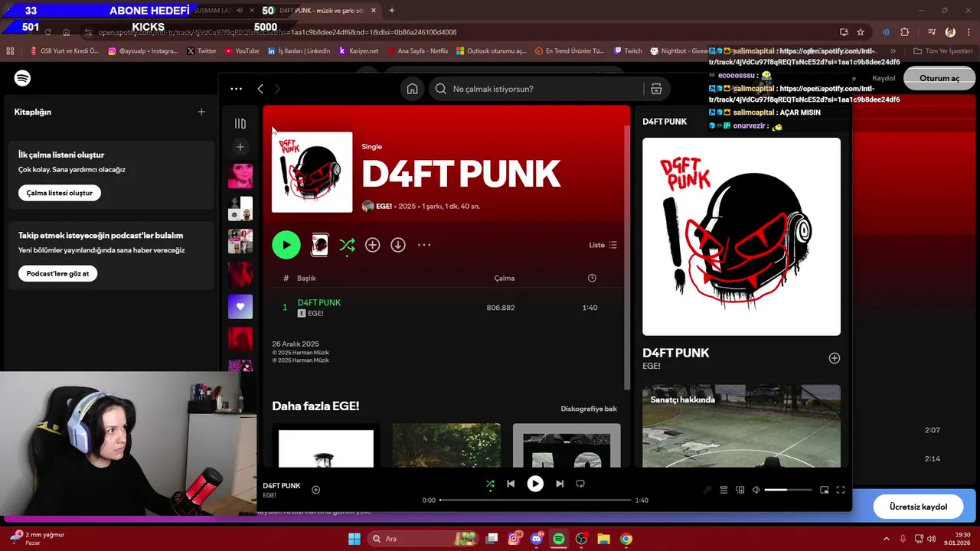Add now playing track with plus in player bar
This screenshot has width=980, height=551.
point(315,490)
